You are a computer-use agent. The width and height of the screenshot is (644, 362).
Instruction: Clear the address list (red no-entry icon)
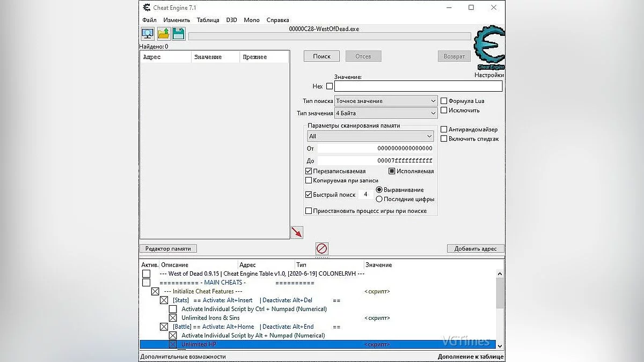[321, 248]
